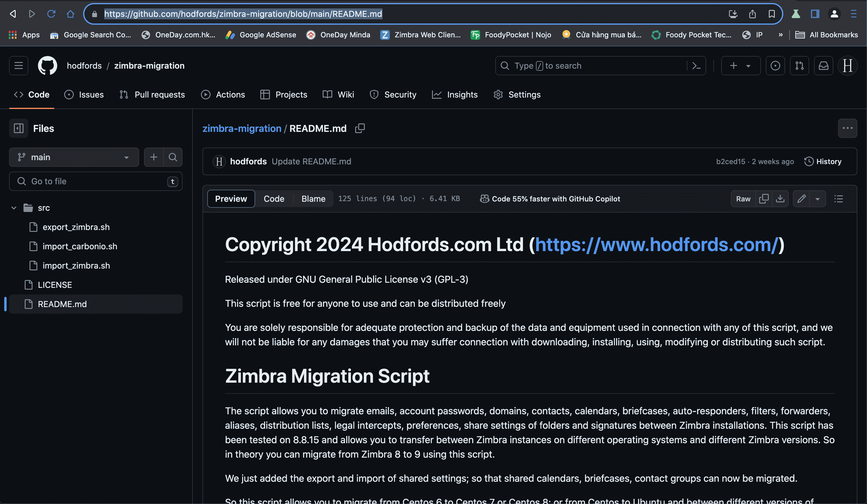Open the GitHub hamburger navigation menu
The image size is (867, 504).
[x=19, y=66]
